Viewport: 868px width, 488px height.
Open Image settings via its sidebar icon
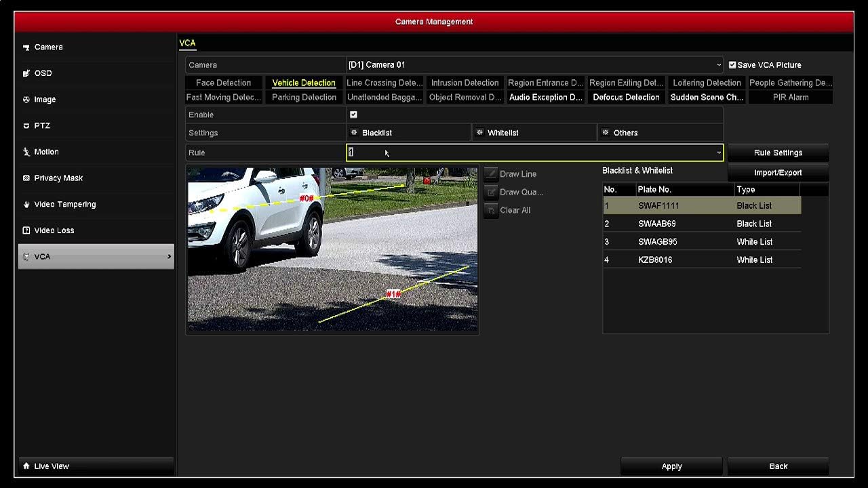tap(27, 100)
